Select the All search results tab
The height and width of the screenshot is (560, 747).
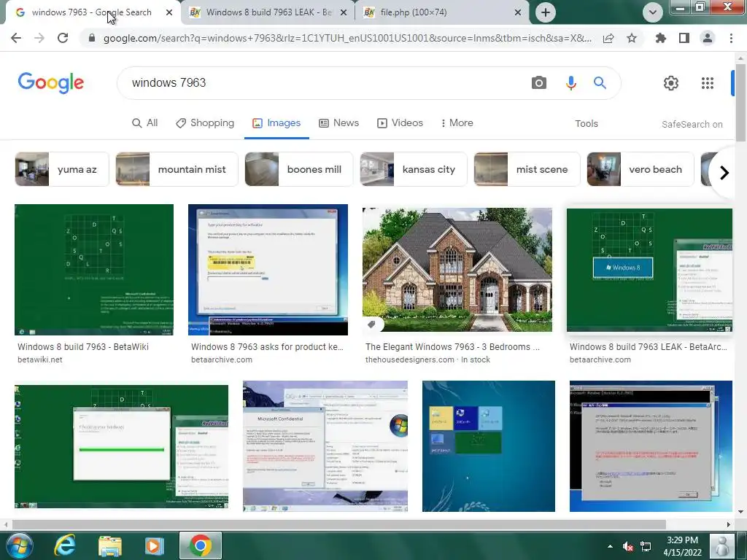[145, 122]
